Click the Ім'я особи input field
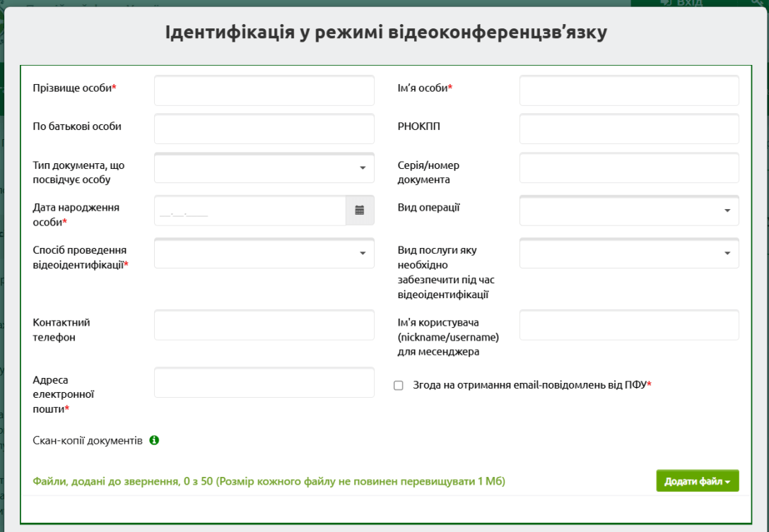This screenshot has height=532, width=769. tap(628, 90)
